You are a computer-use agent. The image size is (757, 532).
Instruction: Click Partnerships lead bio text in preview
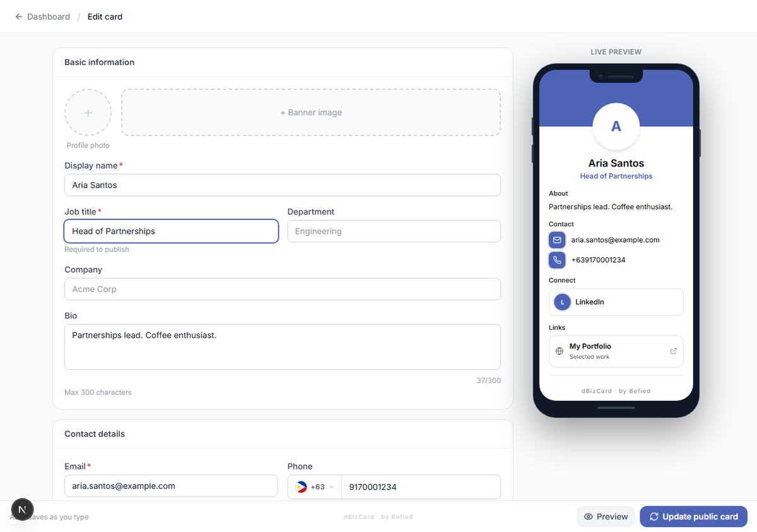click(611, 207)
